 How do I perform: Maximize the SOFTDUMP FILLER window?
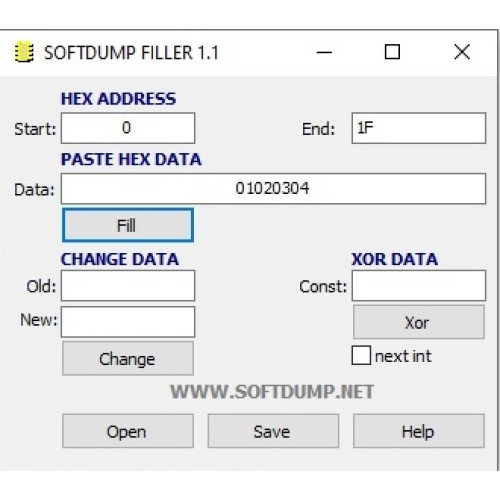(392, 52)
